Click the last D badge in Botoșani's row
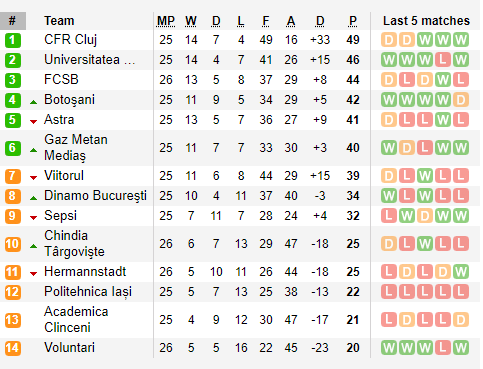The width and height of the screenshot is (483, 369). [x=461, y=100]
